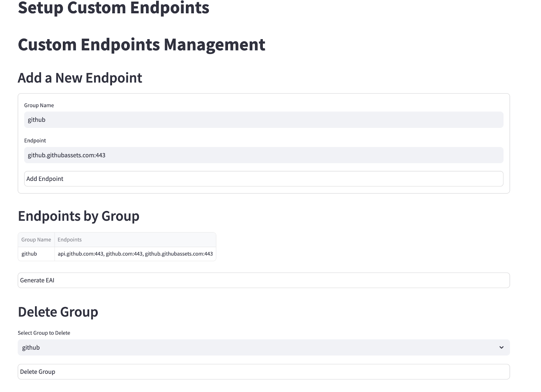
Task: Focus the Group Name text field
Action: 263,120
